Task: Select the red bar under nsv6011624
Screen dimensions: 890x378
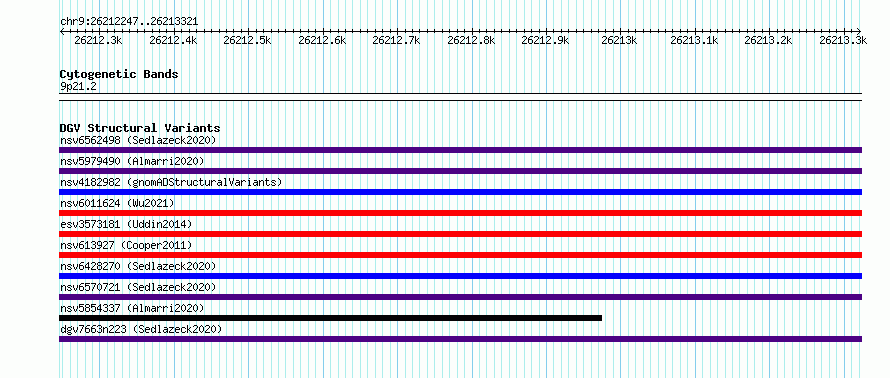Action: (460, 213)
